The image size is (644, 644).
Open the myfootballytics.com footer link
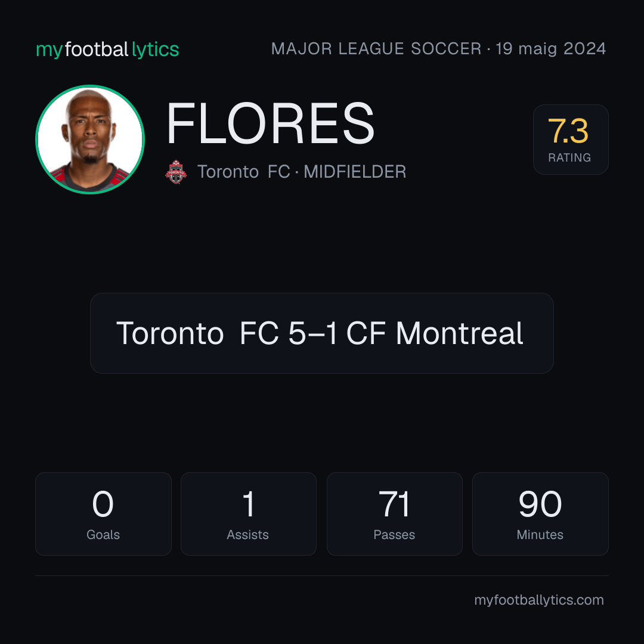coord(539,600)
